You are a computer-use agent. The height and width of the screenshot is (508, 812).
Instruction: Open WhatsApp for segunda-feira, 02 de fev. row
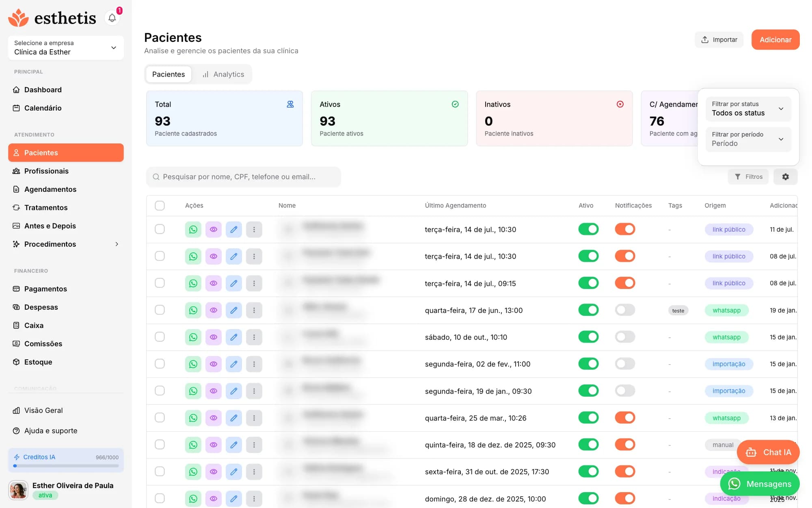click(x=193, y=364)
